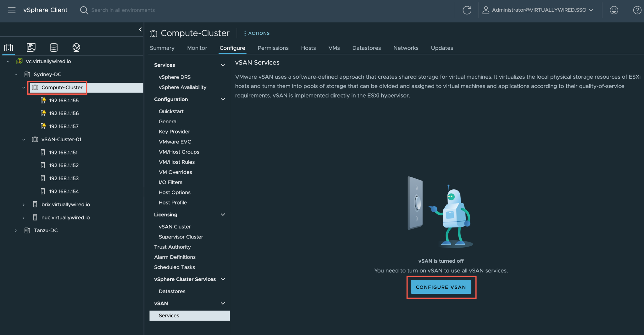Open vSphere Availability settings
The height and width of the screenshot is (335, 644).
[182, 87]
